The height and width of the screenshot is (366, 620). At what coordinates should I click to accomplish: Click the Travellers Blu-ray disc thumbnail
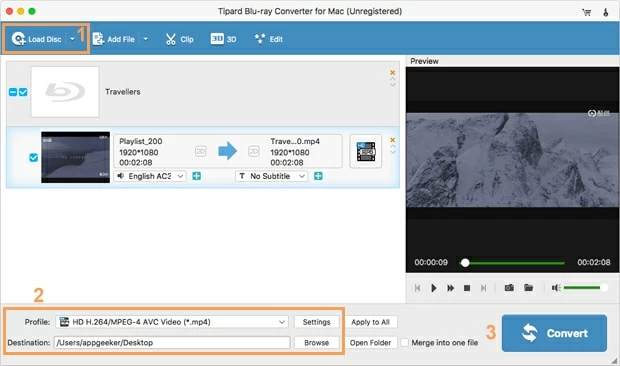(x=65, y=92)
